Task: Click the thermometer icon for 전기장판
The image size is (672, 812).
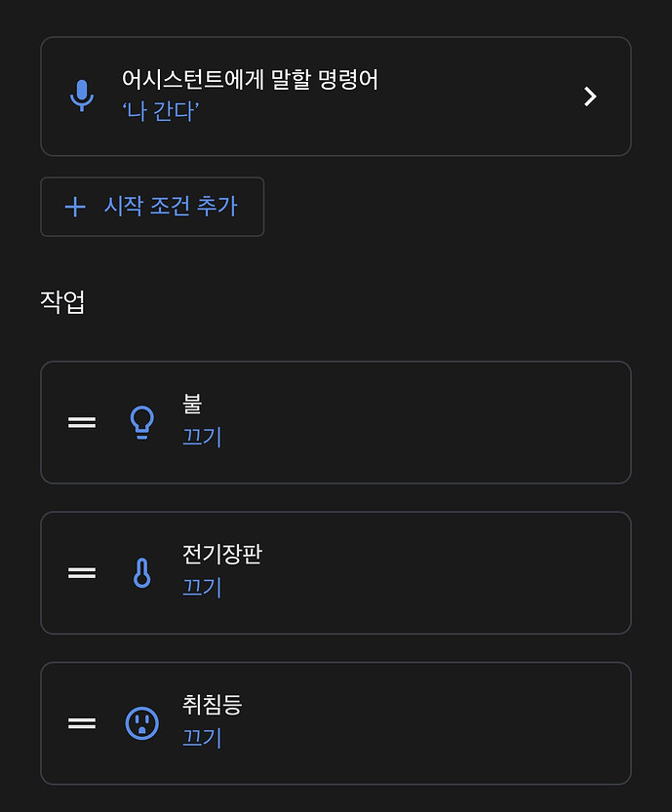Action: point(142,573)
